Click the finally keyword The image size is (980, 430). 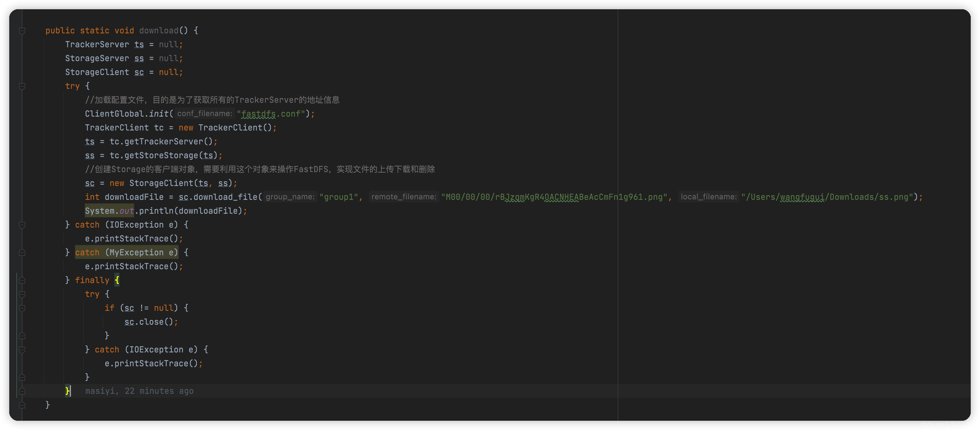92,280
